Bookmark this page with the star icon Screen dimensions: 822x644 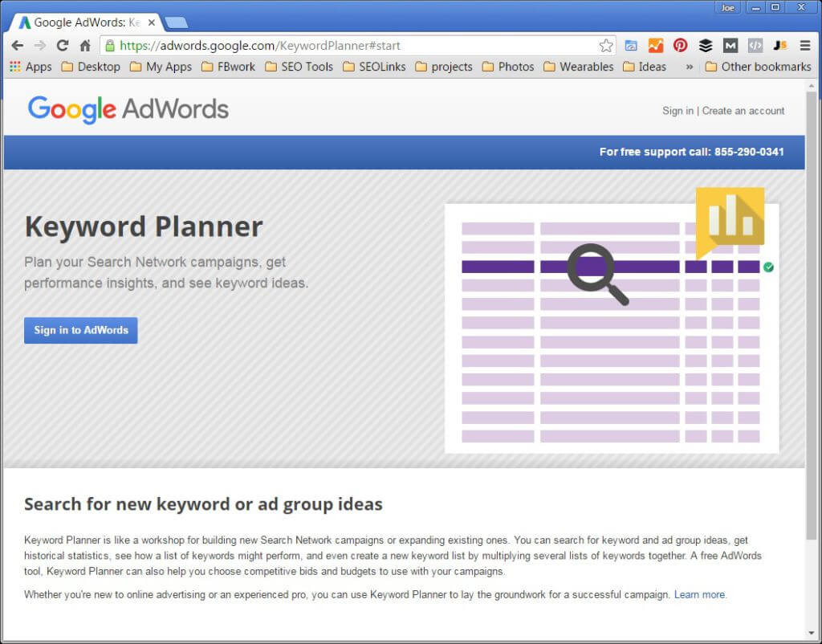coord(606,46)
